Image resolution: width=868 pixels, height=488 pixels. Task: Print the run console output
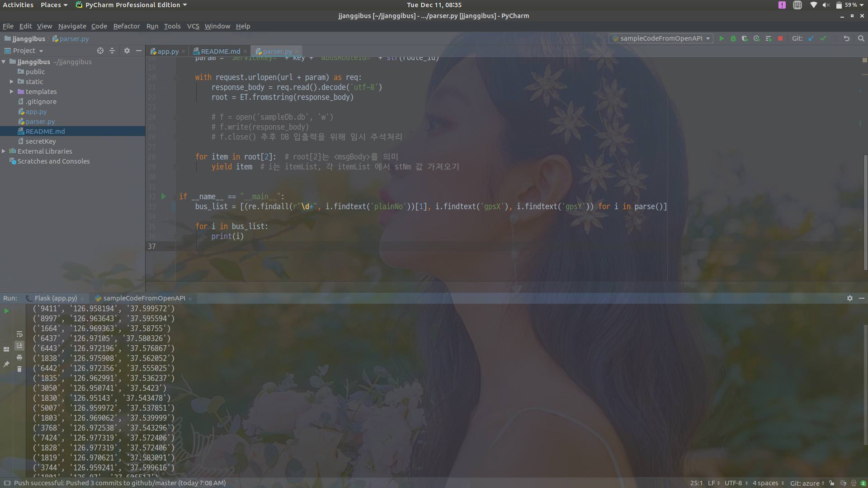tap(19, 357)
